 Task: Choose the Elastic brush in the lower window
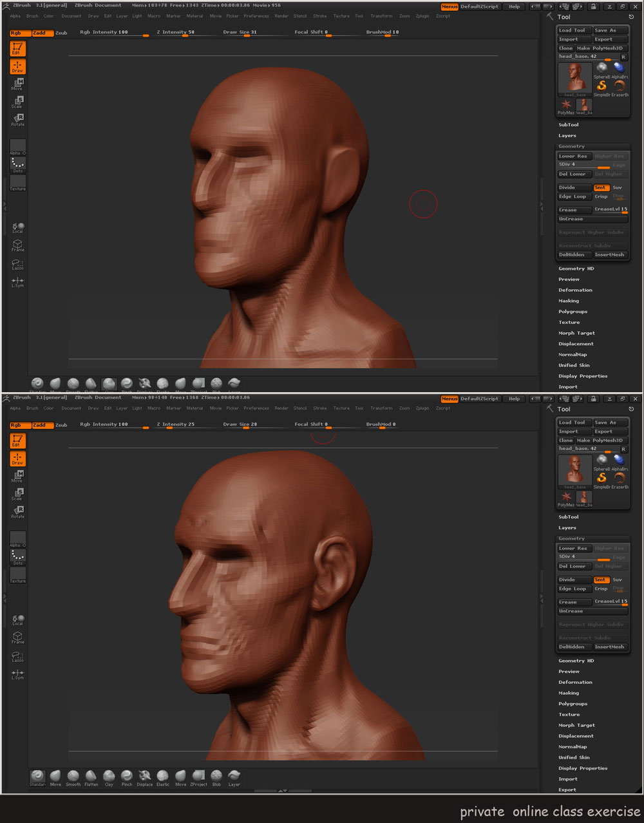tap(163, 777)
